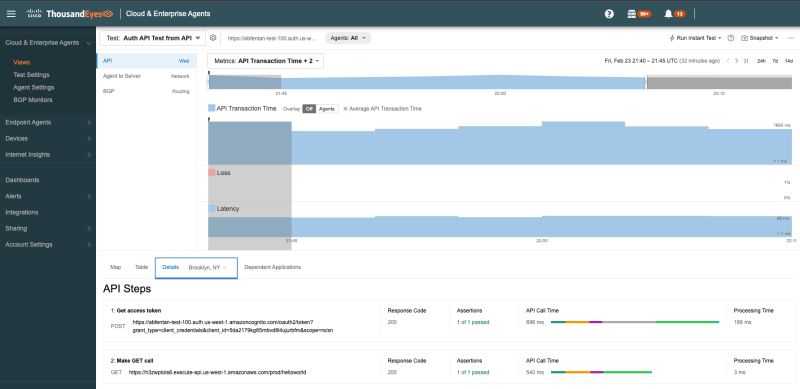Open the Test selector dropdown
Viewport: 800px width, 389px height.
[x=153, y=38]
